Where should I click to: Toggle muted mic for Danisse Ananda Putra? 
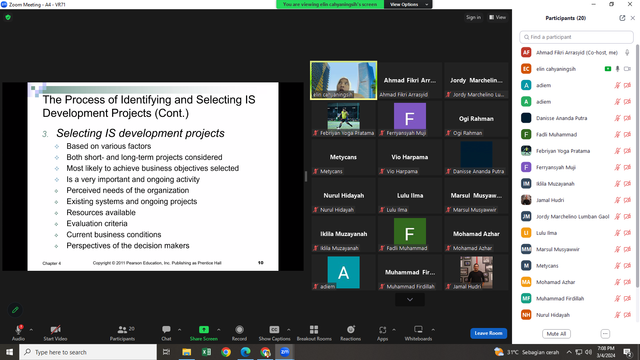618,118
